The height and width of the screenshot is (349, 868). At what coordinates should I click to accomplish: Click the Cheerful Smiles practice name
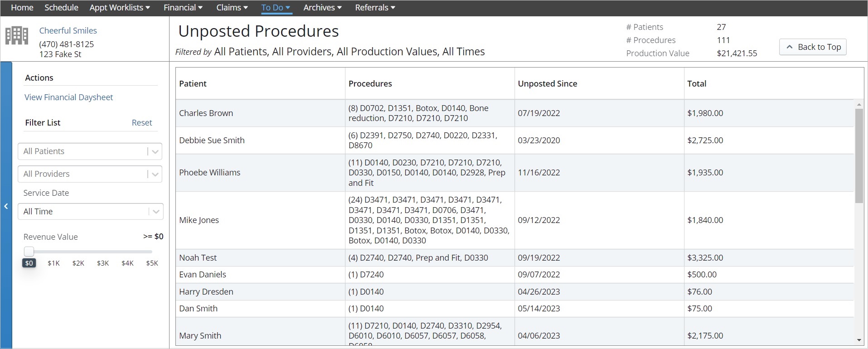coord(68,31)
